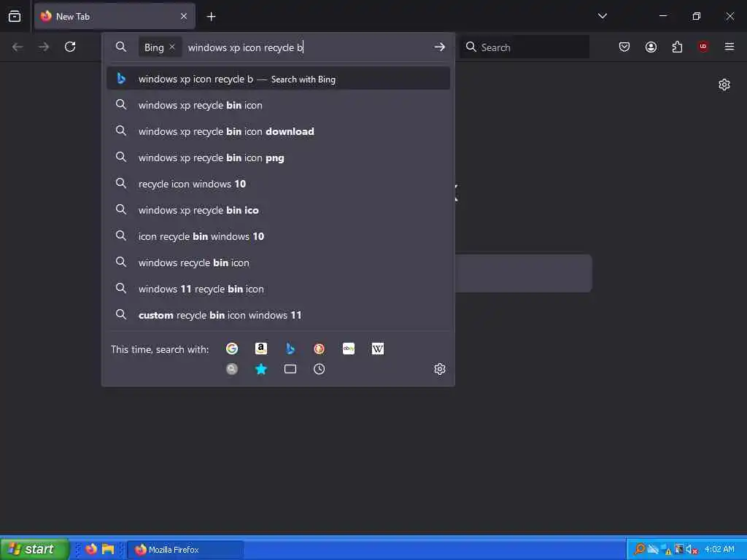
Task: Search this time with eBay icon
Action: tap(349, 349)
